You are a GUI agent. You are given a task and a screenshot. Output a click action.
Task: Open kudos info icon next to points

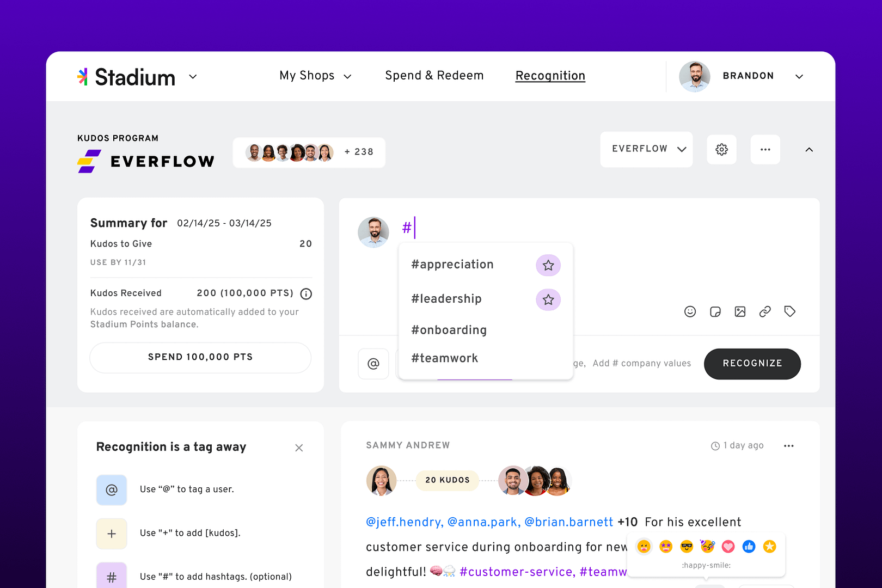click(x=306, y=294)
